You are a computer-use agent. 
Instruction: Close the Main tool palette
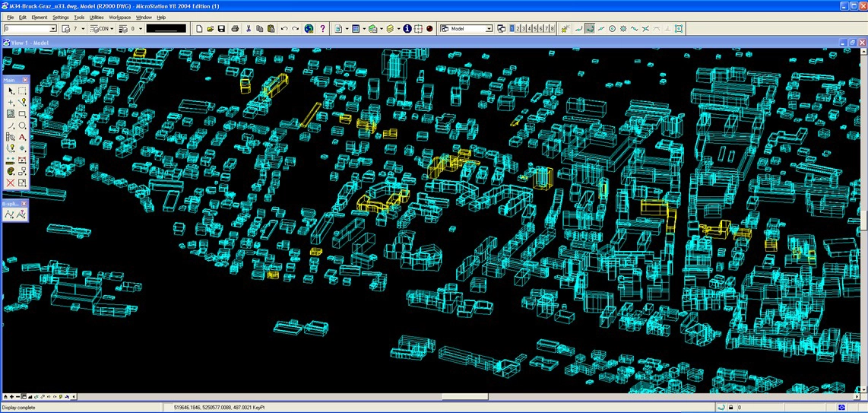25,80
